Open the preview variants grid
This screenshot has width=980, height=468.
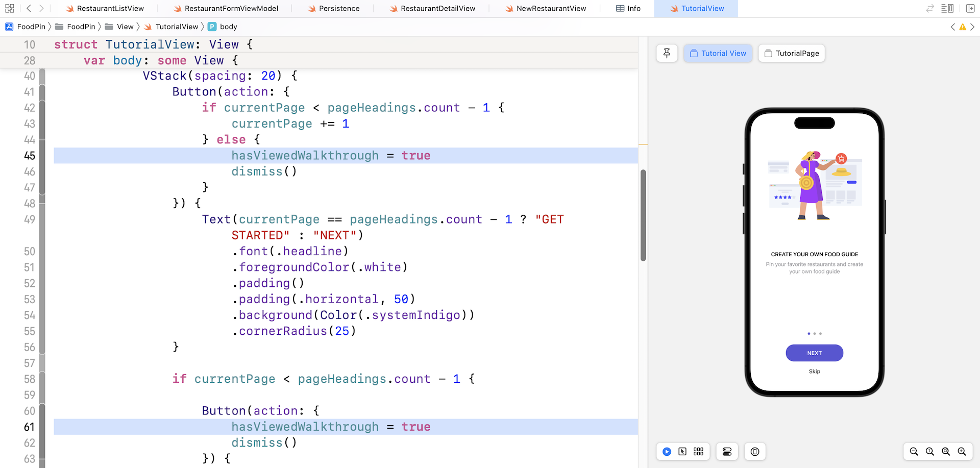tap(698, 452)
